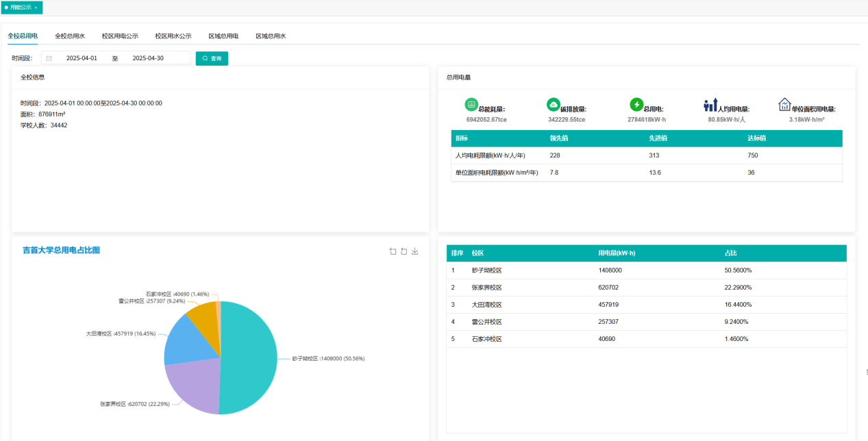Image resolution: width=868 pixels, height=441 pixels.
Task: Click the calendar icon in date range
Action: coord(49,59)
